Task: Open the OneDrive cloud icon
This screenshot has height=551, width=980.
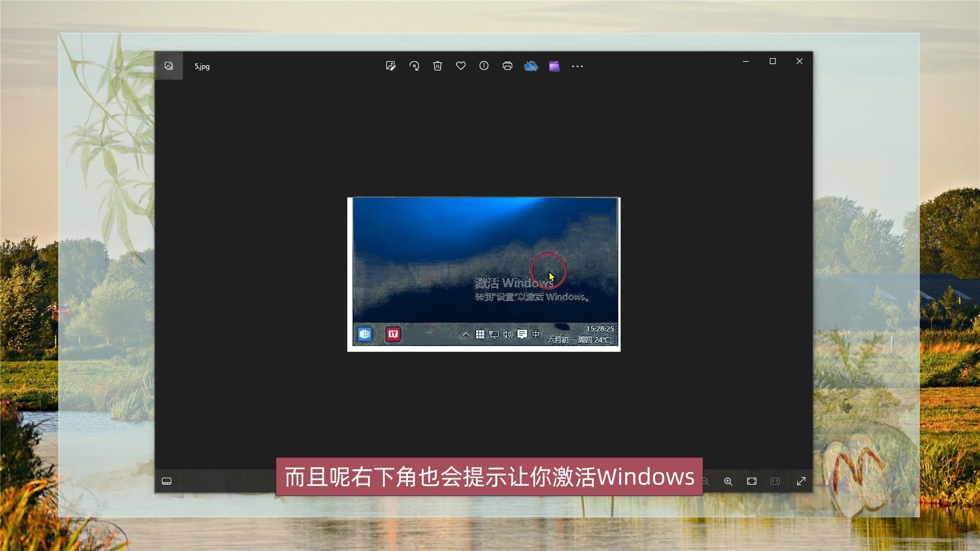Action: pos(531,66)
